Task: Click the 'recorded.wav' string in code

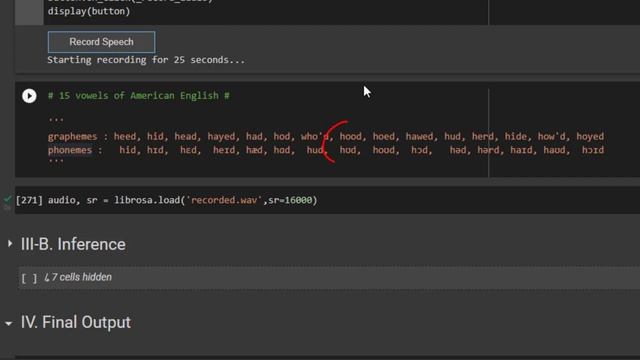Action: [224, 200]
